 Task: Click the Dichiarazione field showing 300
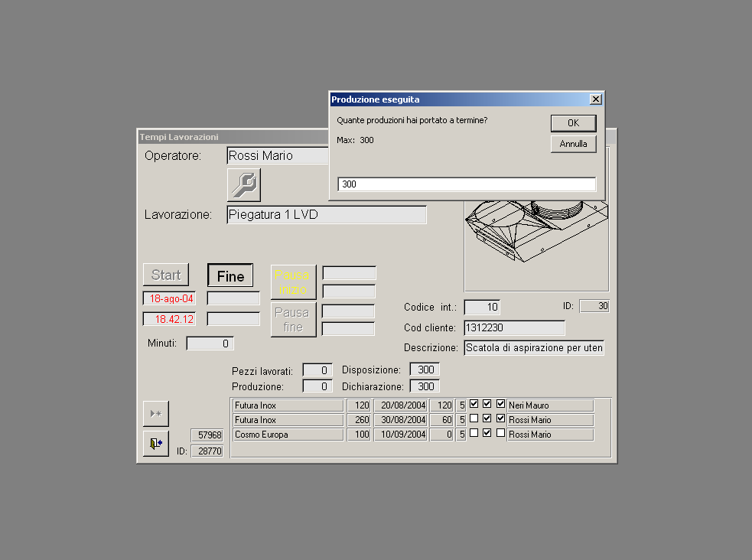[425, 386]
